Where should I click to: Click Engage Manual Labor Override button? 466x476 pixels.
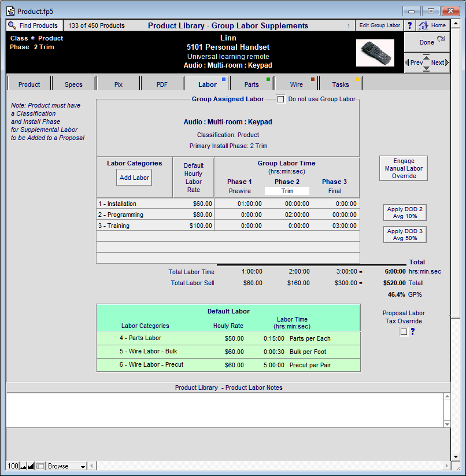(404, 168)
